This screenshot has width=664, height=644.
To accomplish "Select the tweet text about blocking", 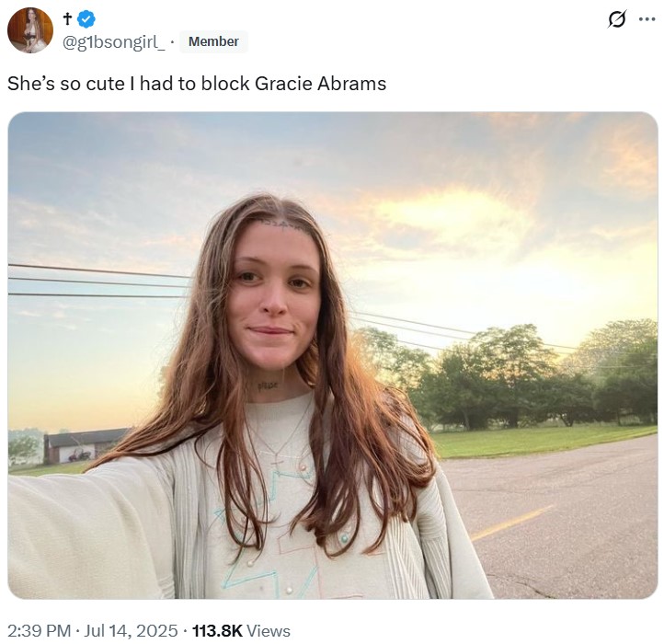I will 197,84.
